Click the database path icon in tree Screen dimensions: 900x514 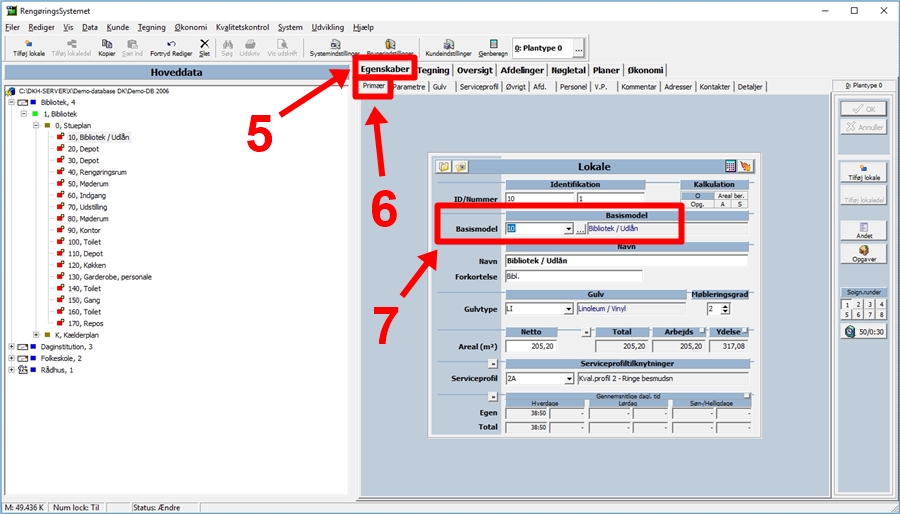[11, 91]
